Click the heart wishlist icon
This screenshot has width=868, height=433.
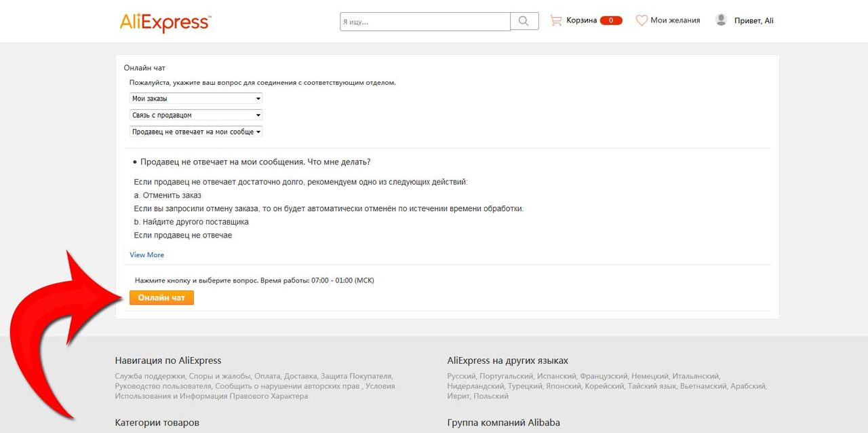(642, 20)
